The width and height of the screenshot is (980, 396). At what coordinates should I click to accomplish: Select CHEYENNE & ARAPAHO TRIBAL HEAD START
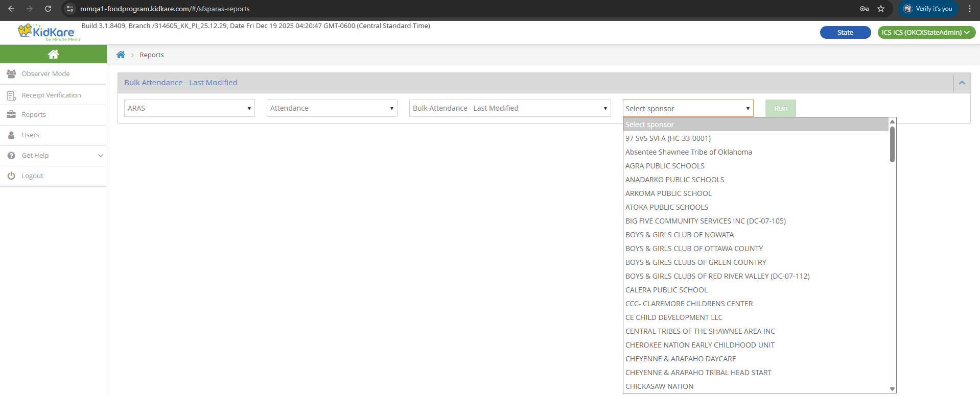point(756,373)
